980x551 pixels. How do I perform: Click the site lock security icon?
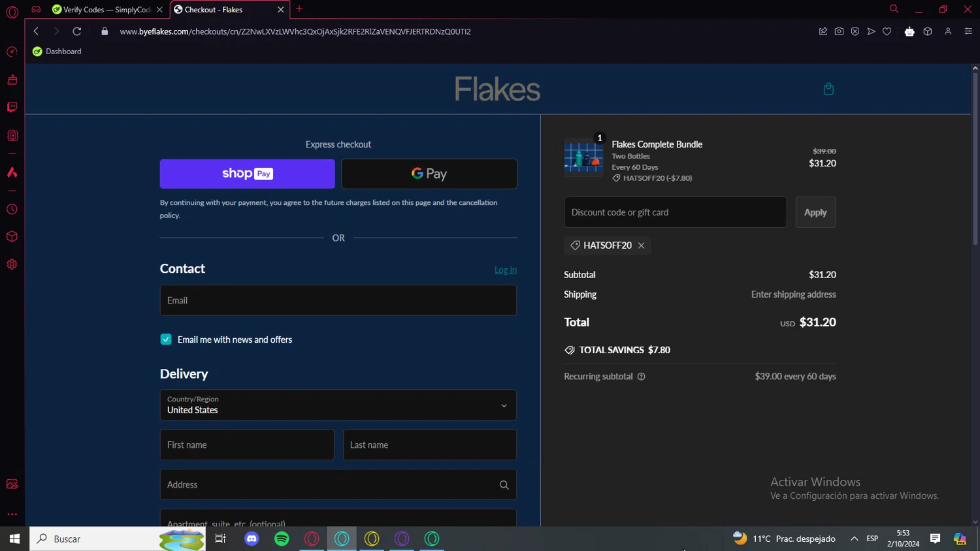[105, 31]
